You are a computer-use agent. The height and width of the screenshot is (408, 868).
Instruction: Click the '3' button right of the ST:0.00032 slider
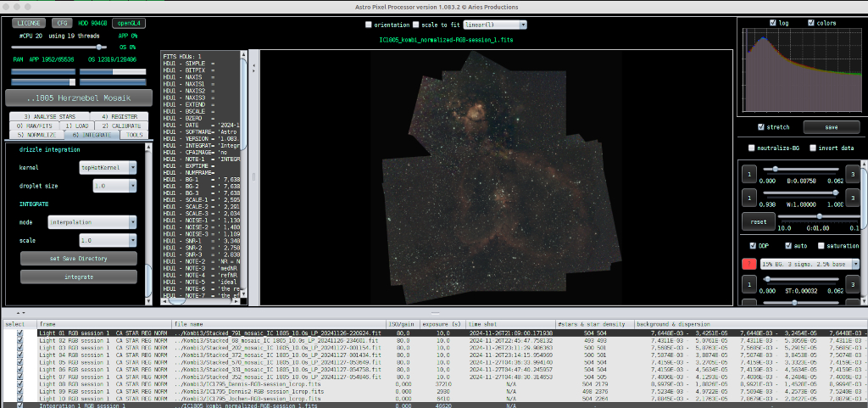pos(854,284)
